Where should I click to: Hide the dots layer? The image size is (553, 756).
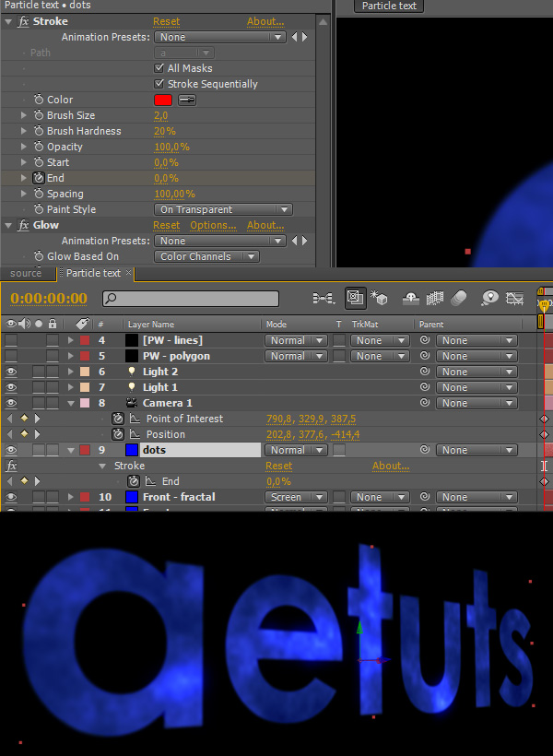[x=11, y=450]
